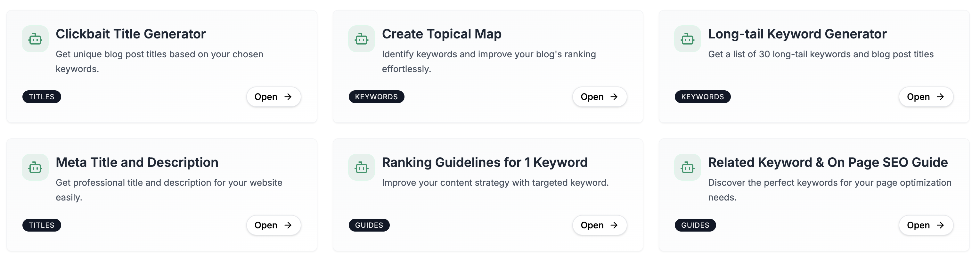The width and height of the screenshot is (980, 262).
Task: Click the Create Topical Map card title
Action: [441, 34]
